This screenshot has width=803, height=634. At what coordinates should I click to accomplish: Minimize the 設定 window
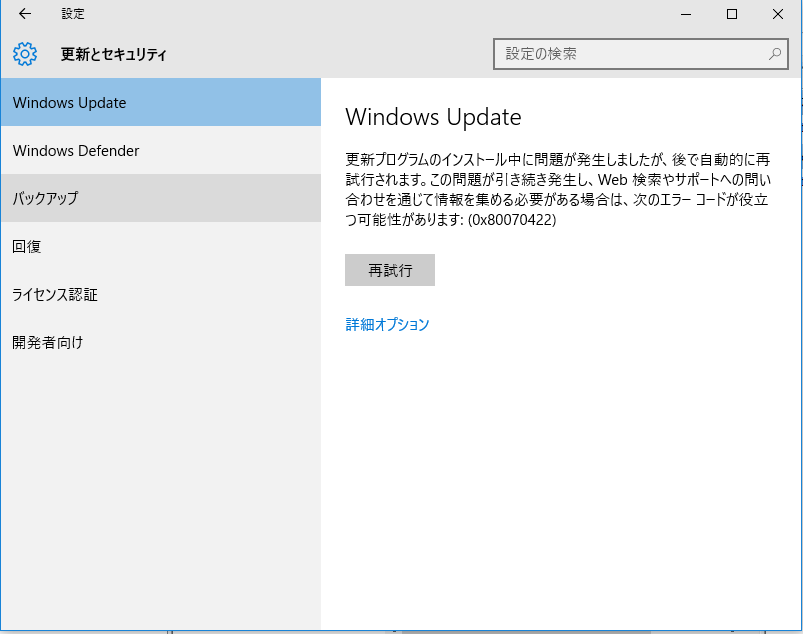[686, 14]
